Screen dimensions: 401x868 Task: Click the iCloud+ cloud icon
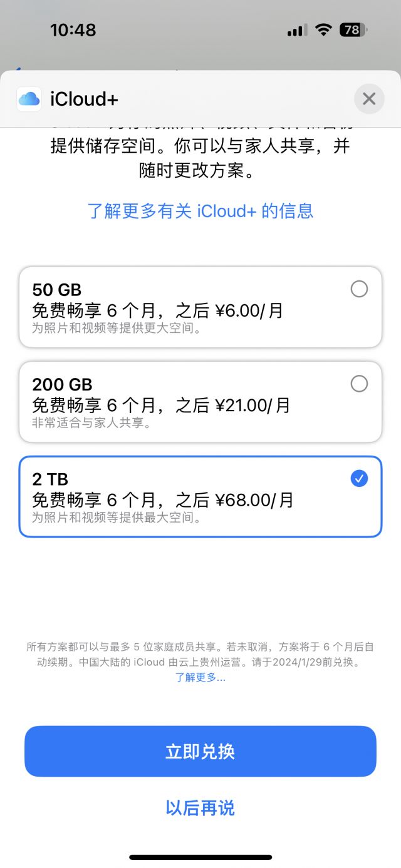tap(28, 99)
